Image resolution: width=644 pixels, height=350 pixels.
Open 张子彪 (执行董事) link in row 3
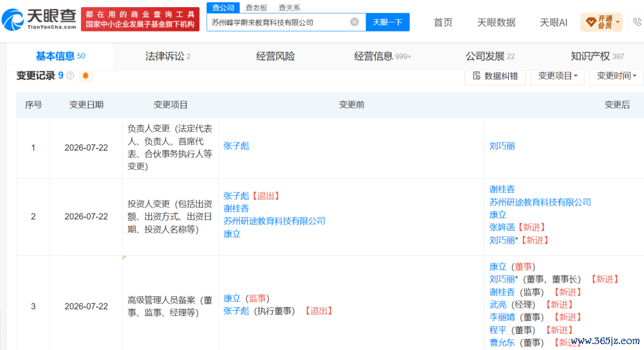[x=236, y=311]
